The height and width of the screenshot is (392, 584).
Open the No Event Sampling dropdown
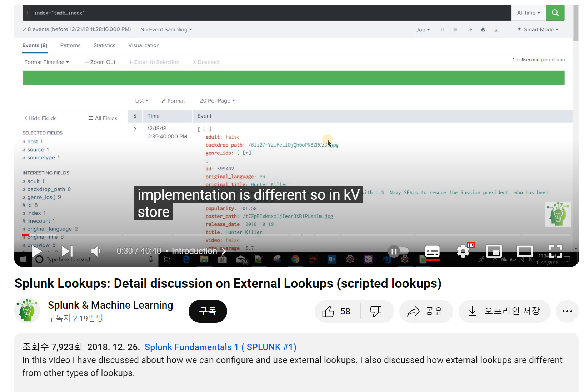click(x=166, y=30)
